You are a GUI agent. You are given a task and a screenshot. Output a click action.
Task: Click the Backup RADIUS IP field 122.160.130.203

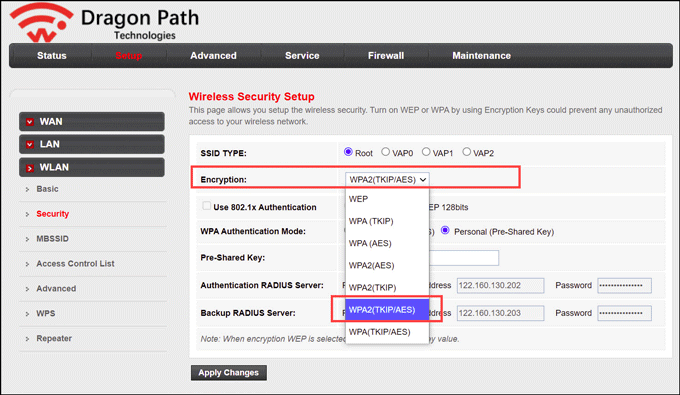pyautogui.click(x=500, y=313)
